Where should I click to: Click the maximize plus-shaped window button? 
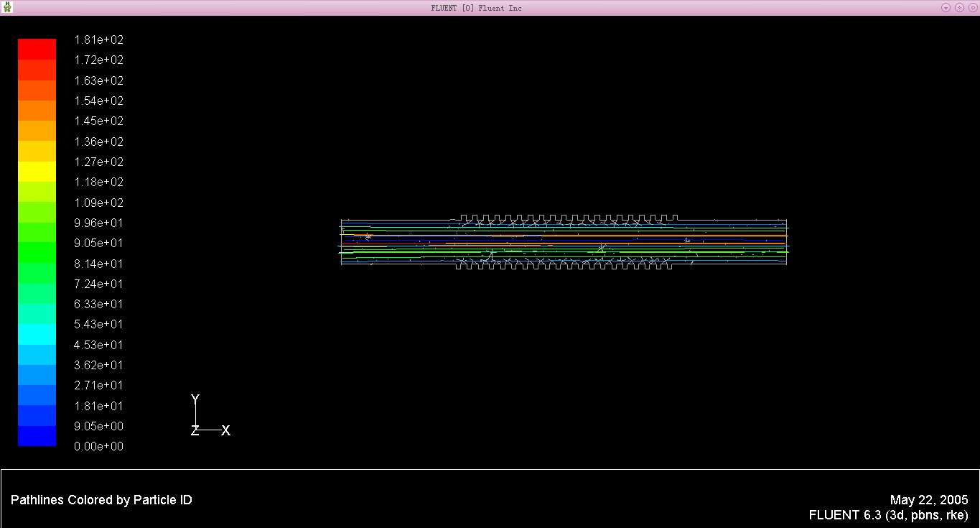point(959,8)
